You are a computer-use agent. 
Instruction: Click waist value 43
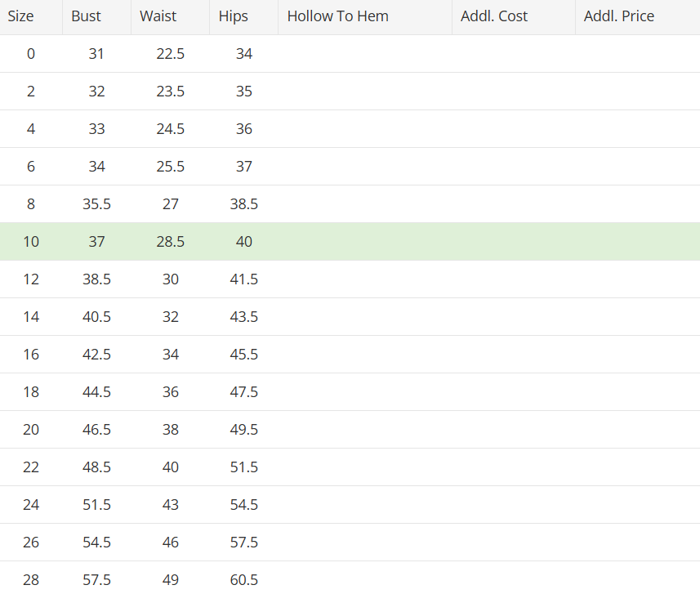pos(170,504)
